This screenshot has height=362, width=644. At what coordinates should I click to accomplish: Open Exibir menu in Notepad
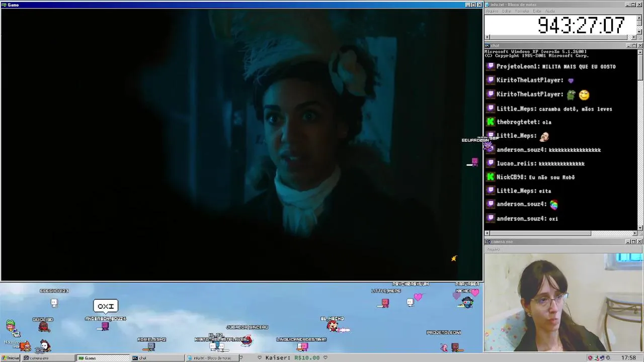click(537, 11)
